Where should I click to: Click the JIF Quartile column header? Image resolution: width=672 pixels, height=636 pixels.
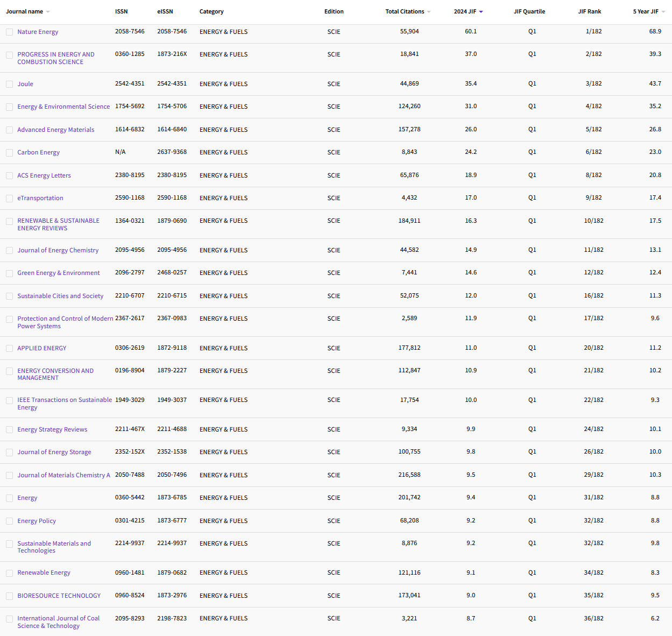tap(529, 12)
